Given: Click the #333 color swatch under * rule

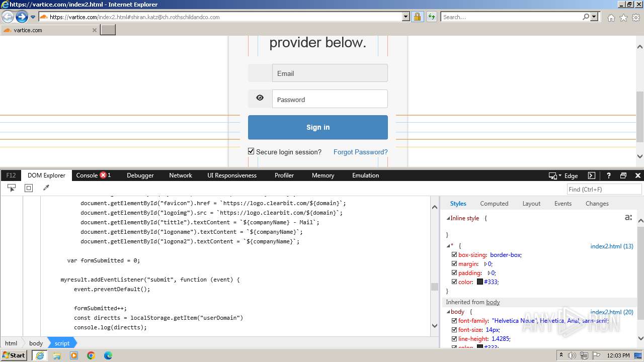Looking at the screenshot, I should point(480,282).
